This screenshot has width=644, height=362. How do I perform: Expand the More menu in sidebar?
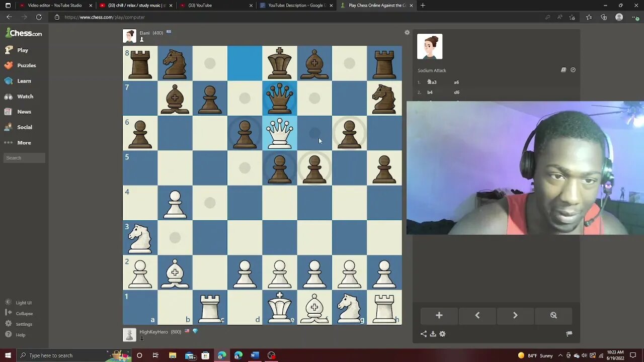point(18,143)
